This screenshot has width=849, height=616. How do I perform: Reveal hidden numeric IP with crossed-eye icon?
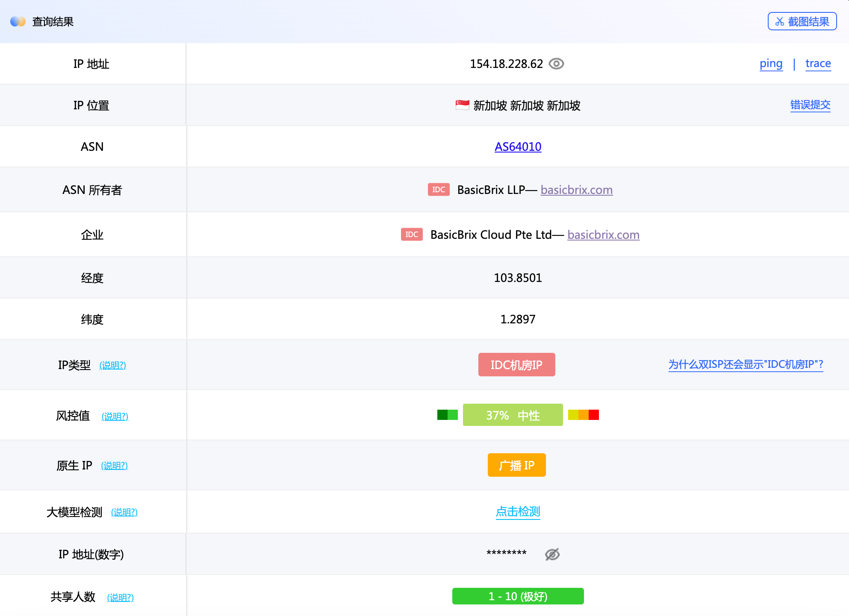click(552, 554)
